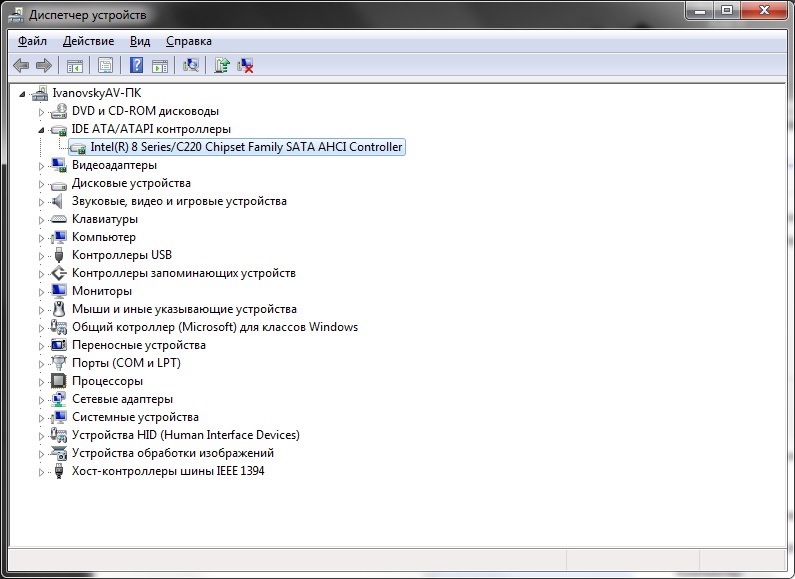This screenshot has height=579, width=795.
Task: Maximize the Диспетчер устройств window
Action: coord(727,10)
